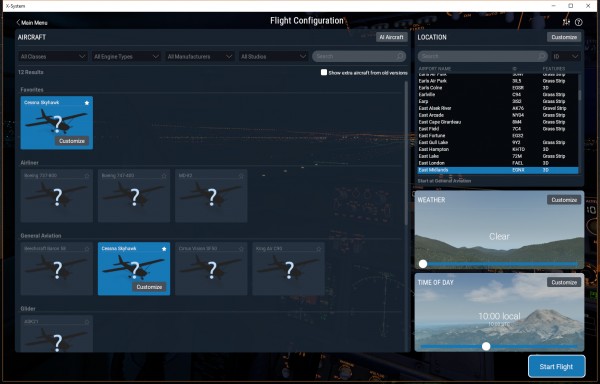
Task: Select the Beechcraft Baron 58 thumbnail
Action: click(57, 269)
